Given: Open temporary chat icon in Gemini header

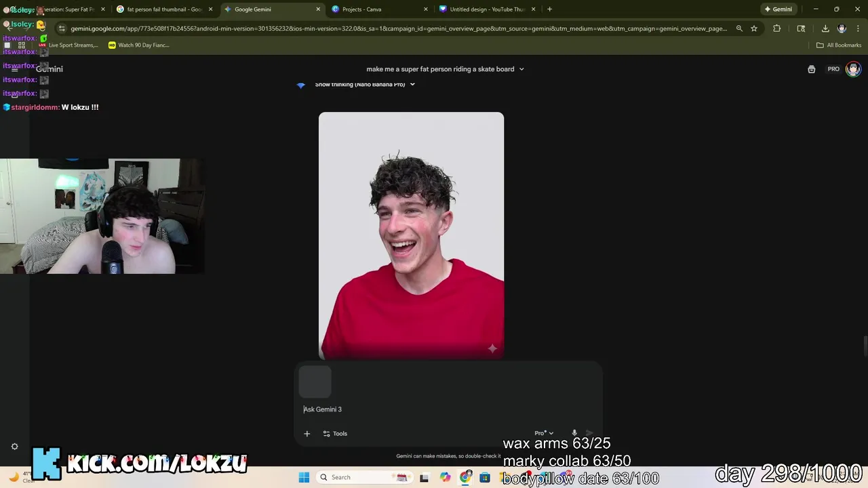Looking at the screenshot, I should click(811, 69).
